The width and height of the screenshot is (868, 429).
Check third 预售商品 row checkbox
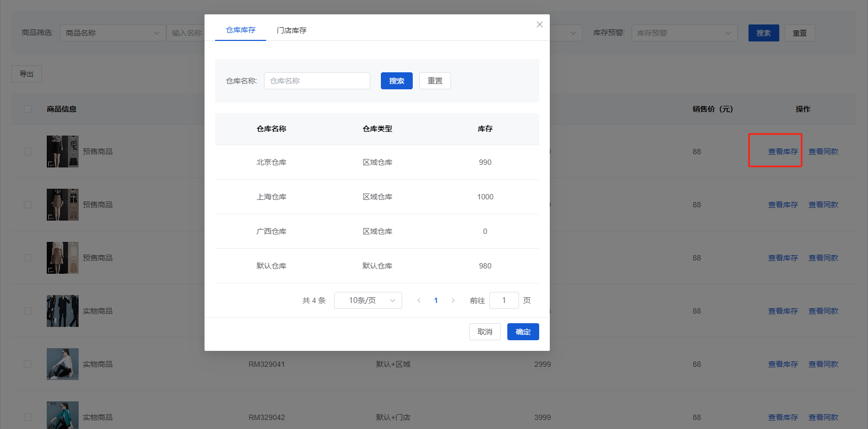28,258
